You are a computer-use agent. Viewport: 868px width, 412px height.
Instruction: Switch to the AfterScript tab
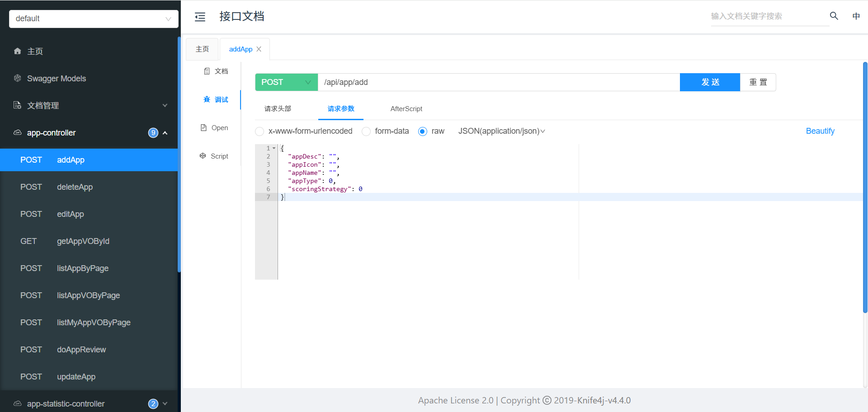[x=406, y=109]
